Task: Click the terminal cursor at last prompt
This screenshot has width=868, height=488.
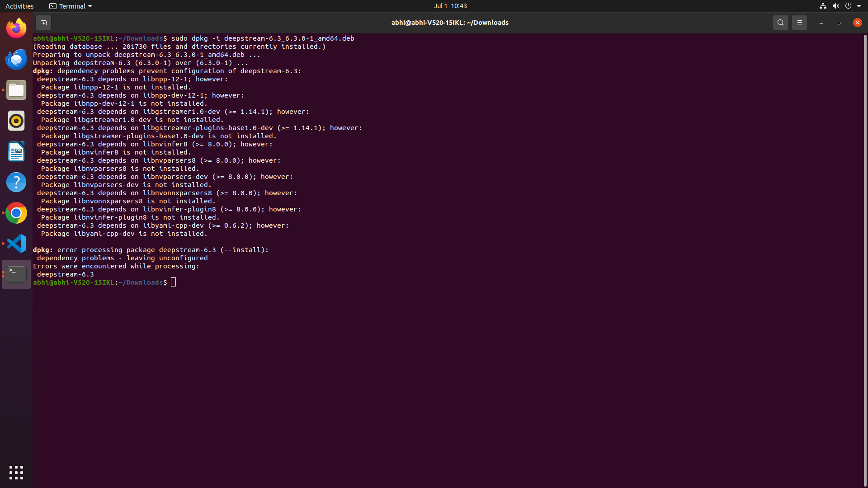Action: coord(174,282)
